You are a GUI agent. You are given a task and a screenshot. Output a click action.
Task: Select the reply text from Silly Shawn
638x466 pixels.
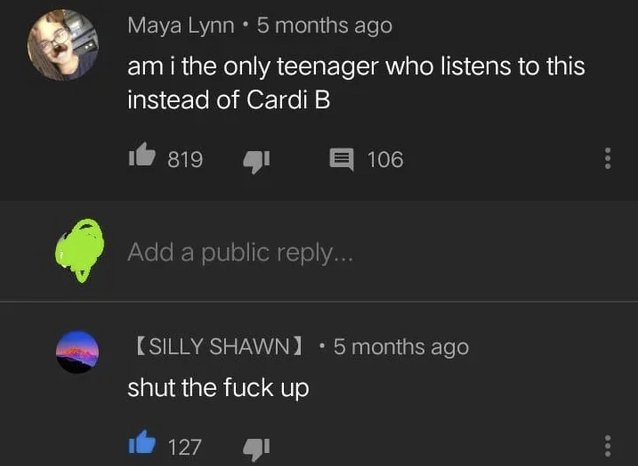(218, 388)
